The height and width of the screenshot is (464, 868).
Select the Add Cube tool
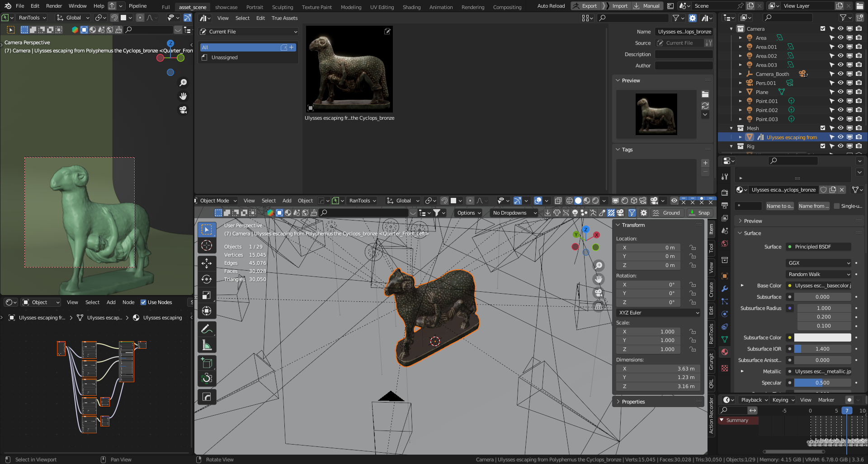[207, 363]
